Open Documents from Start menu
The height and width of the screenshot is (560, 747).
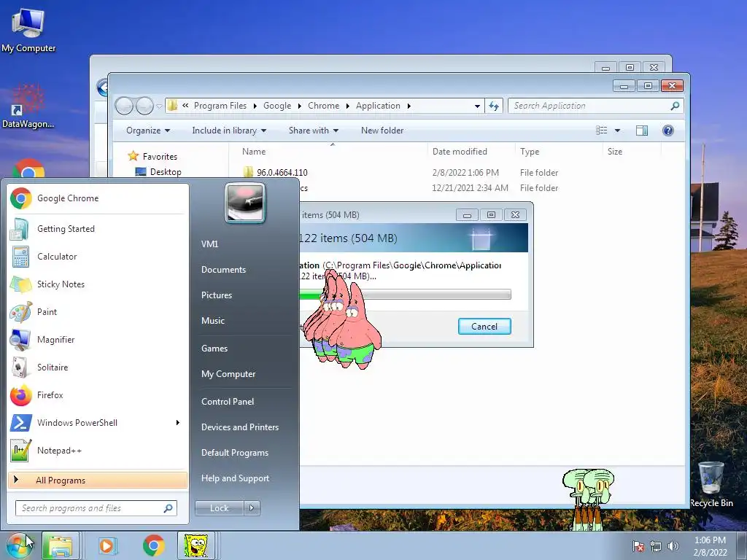223,270
